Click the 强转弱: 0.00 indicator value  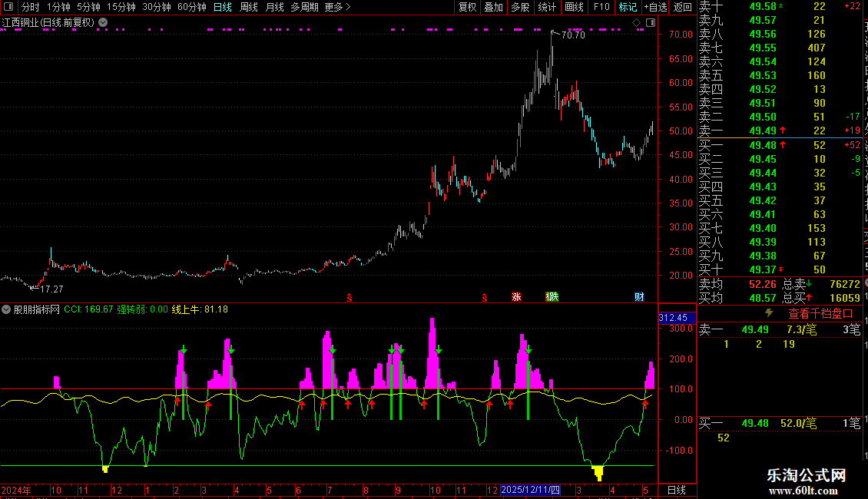142,309
